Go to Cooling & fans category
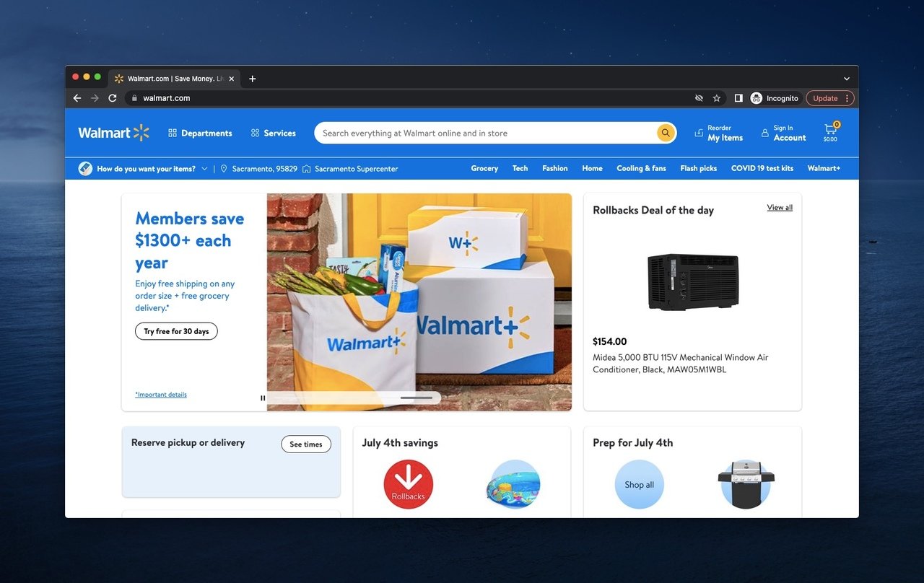Screen dimensions: 924x583 tap(641, 168)
